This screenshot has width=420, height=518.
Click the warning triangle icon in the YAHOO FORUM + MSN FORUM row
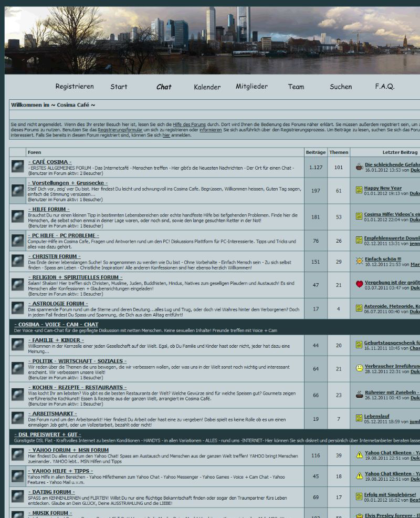click(x=359, y=455)
